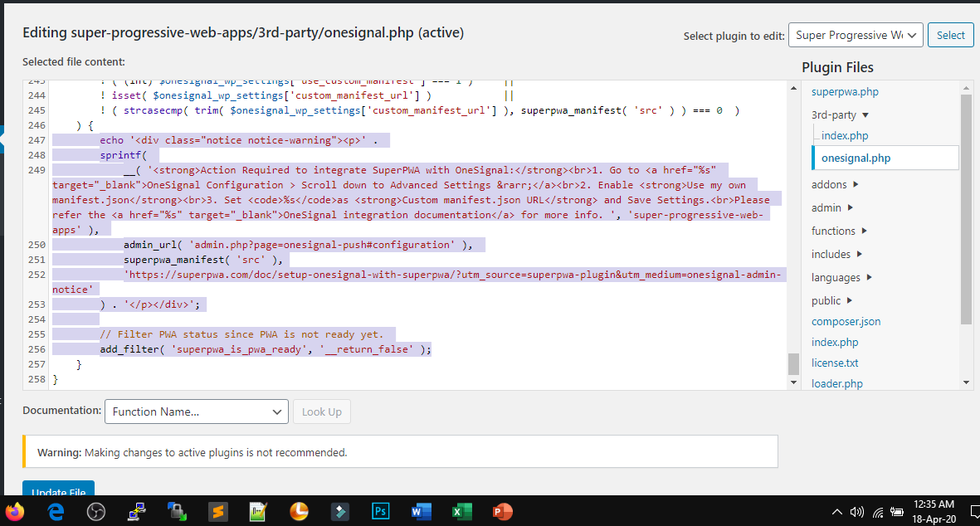980x526 pixels.
Task: Open the Wi-Fi network tray icon
Action: pos(877,512)
